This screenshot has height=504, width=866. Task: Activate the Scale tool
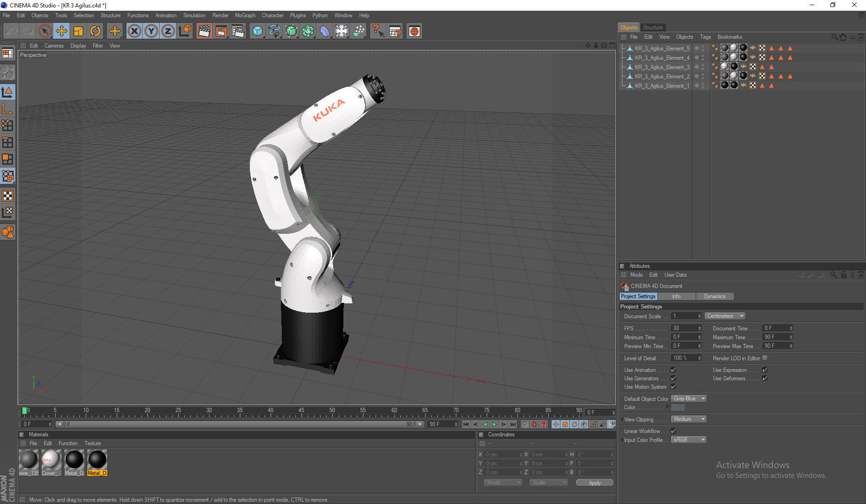(78, 31)
